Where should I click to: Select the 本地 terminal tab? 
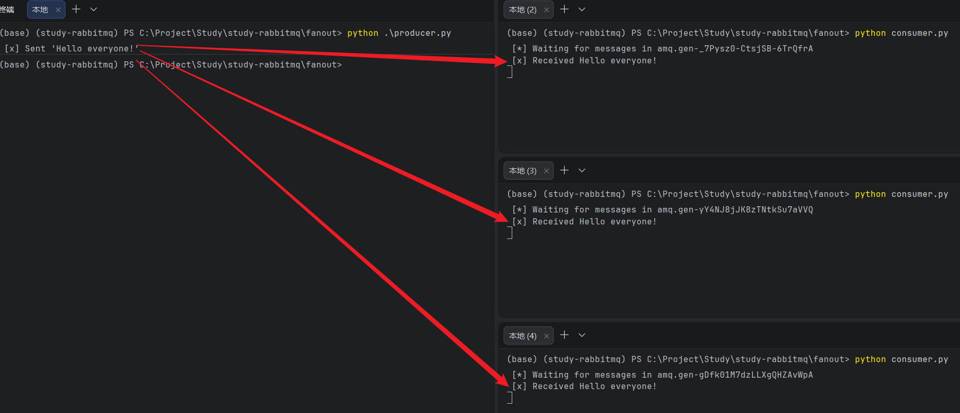point(39,9)
